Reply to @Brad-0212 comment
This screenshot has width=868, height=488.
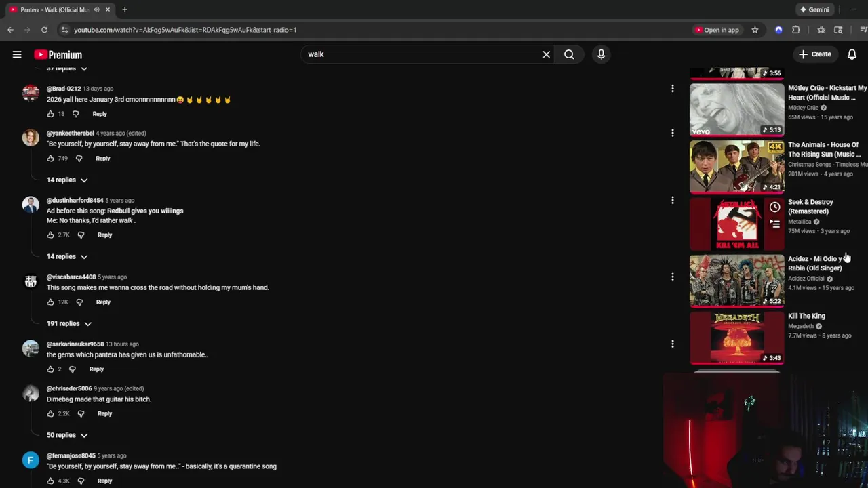coord(100,114)
